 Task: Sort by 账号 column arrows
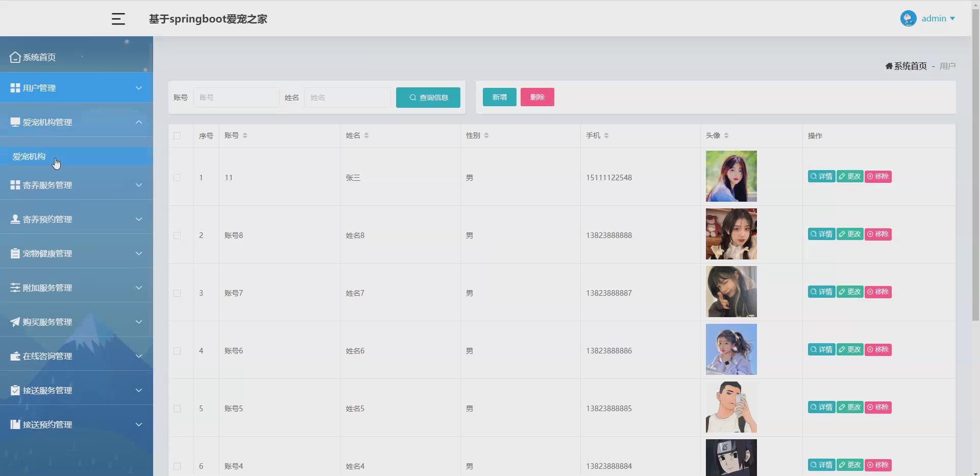pyautogui.click(x=245, y=135)
